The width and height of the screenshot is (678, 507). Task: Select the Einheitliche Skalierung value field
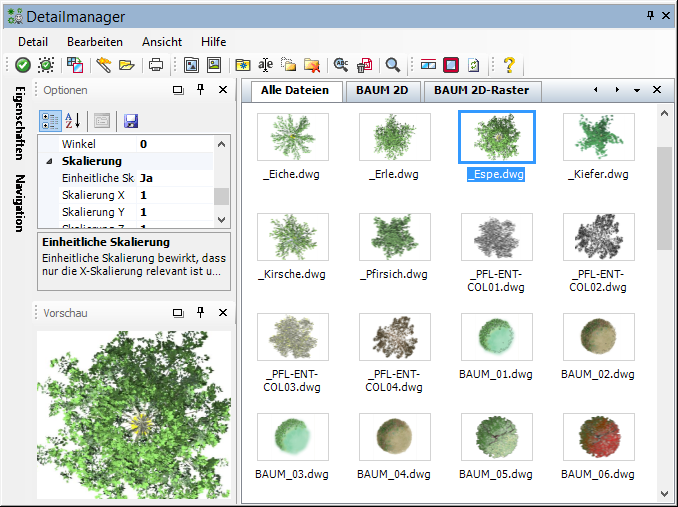point(175,178)
